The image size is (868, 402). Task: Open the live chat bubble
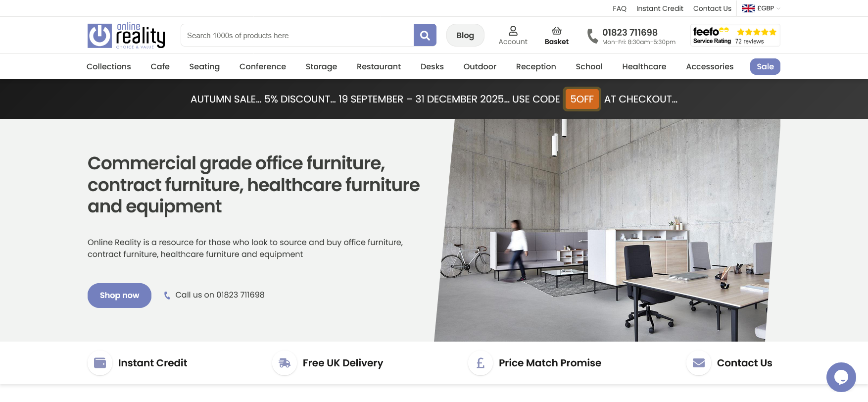(x=841, y=377)
